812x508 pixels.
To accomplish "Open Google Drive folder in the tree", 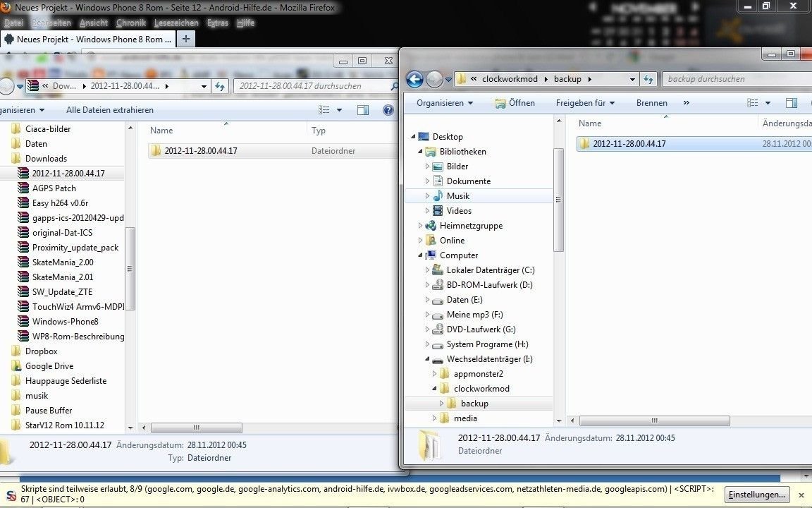I will 49,366.
